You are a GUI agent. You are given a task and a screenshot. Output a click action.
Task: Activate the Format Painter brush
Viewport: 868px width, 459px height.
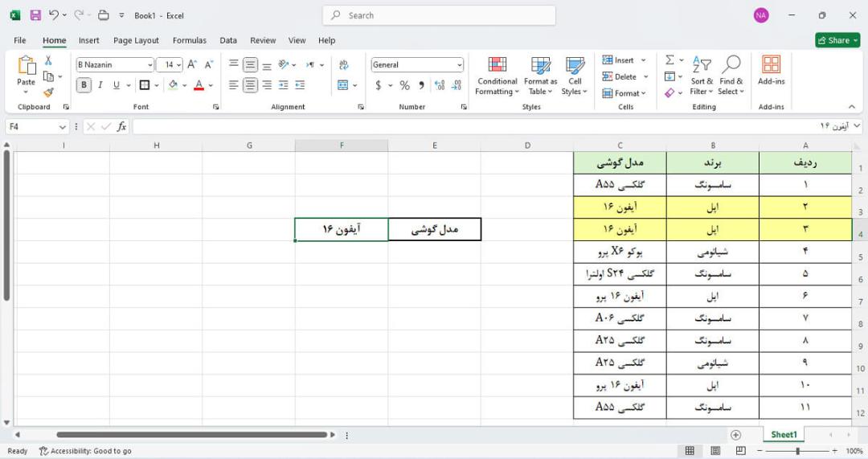pos(48,92)
